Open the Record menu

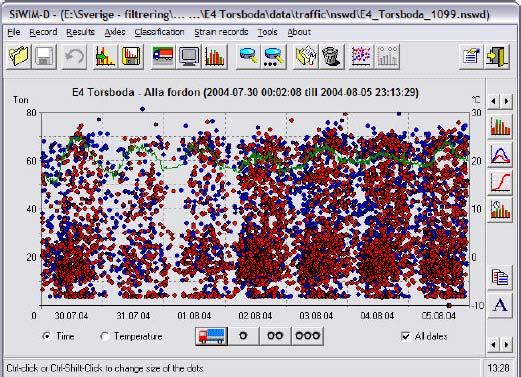(43, 32)
